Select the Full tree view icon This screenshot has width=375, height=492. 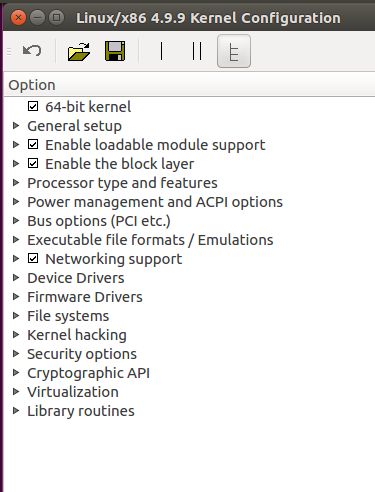(x=234, y=51)
